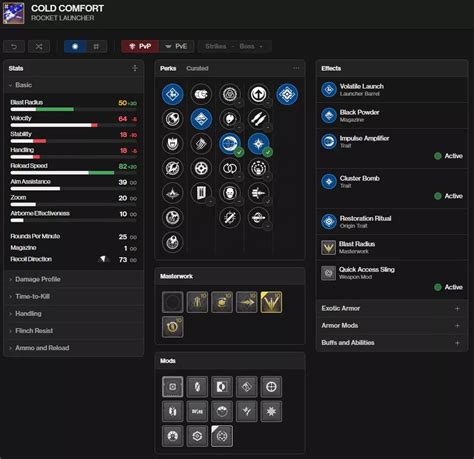Switch to the grid view toggle
474x459 pixels.
click(x=96, y=46)
